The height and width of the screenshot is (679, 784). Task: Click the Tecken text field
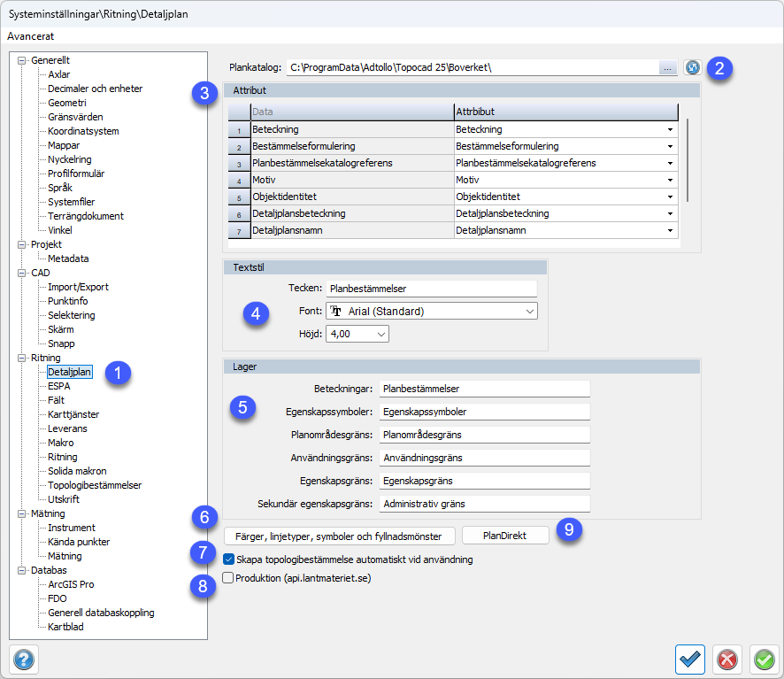click(x=432, y=289)
